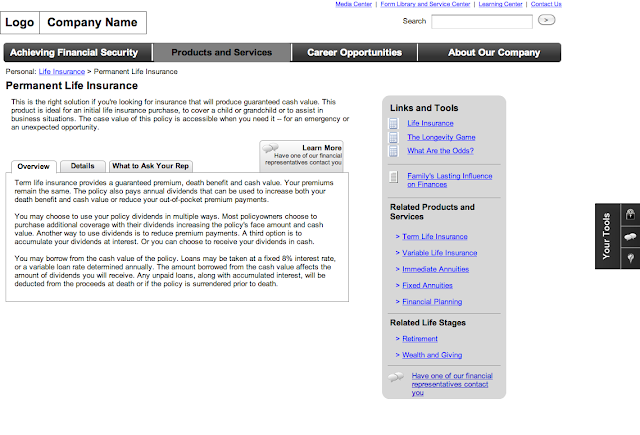640x435 pixels.
Task: Open Variable Life Insurance related link
Action: tap(440, 253)
